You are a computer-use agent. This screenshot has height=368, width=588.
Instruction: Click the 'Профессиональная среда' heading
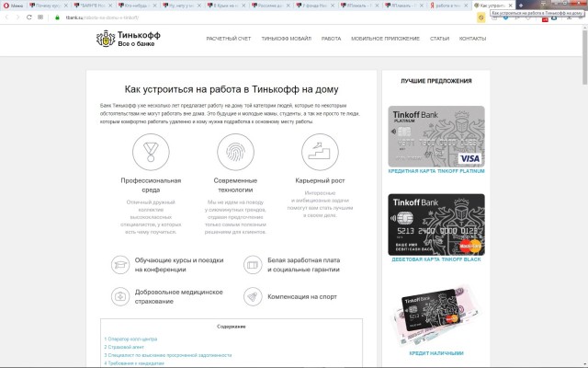[x=151, y=185]
